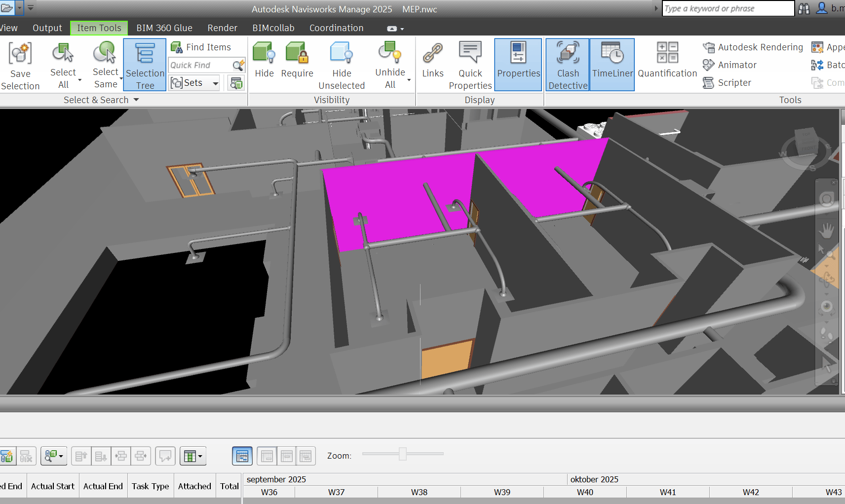Open the Unhide All dropdown arrow
The width and height of the screenshot is (845, 504).
click(x=409, y=80)
